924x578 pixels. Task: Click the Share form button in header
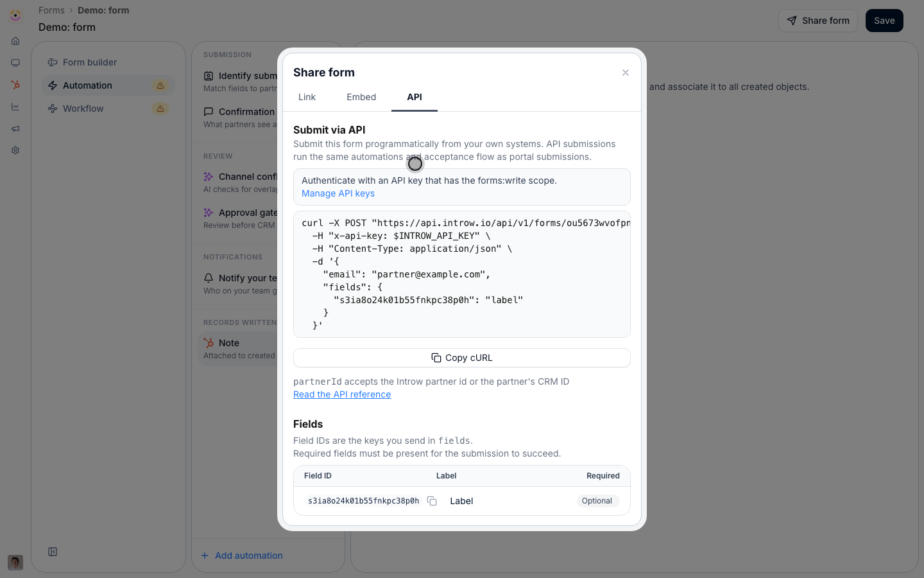818,21
